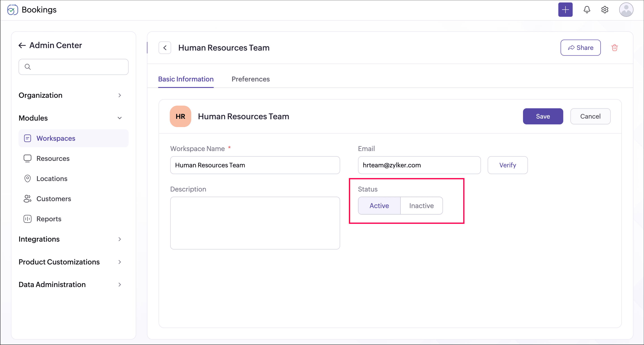
Task: Click the Save button
Action: (543, 116)
